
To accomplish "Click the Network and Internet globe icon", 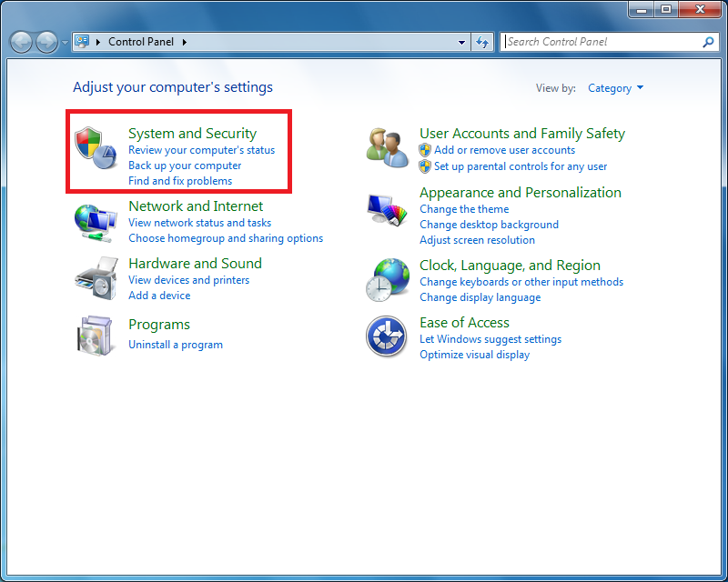I will pyautogui.click(x=96, y=223).
